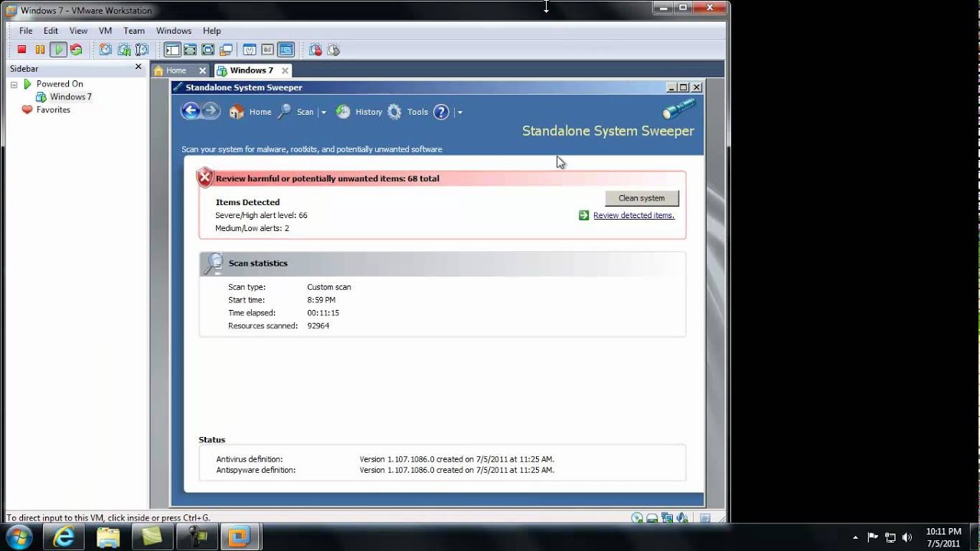The height and width of the screenshot is (551, 980).
Task: Select the Console view toolbar icon
Action: pyautogui.click(x=286, y=50)
